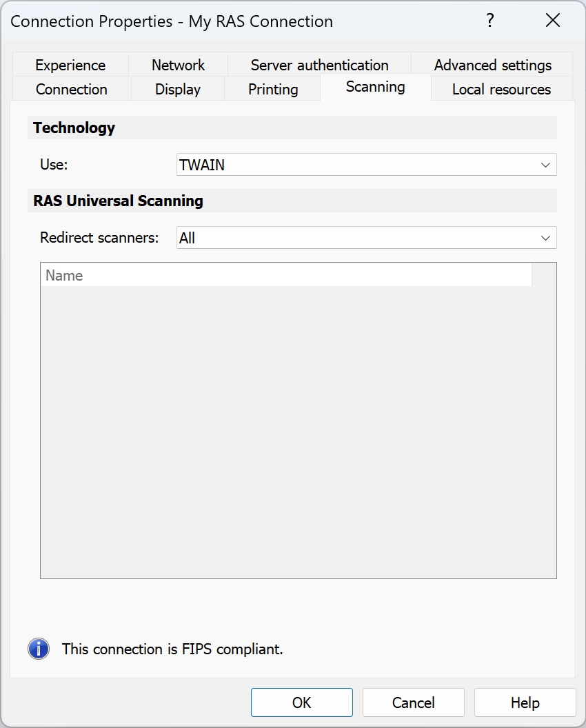Switch to the Experience tab
The height and width of the screenshot is (728, 586).
click(x=70, y=65)
